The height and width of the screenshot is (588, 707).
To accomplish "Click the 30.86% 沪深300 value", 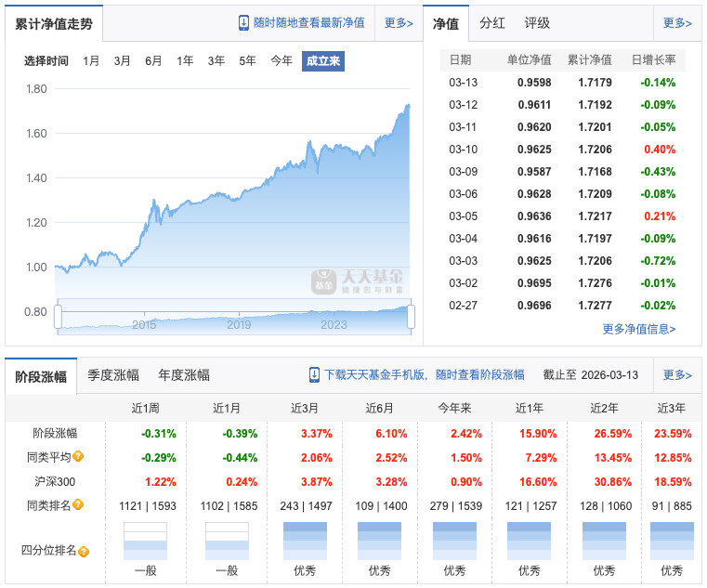I will [x=613, y=482].
